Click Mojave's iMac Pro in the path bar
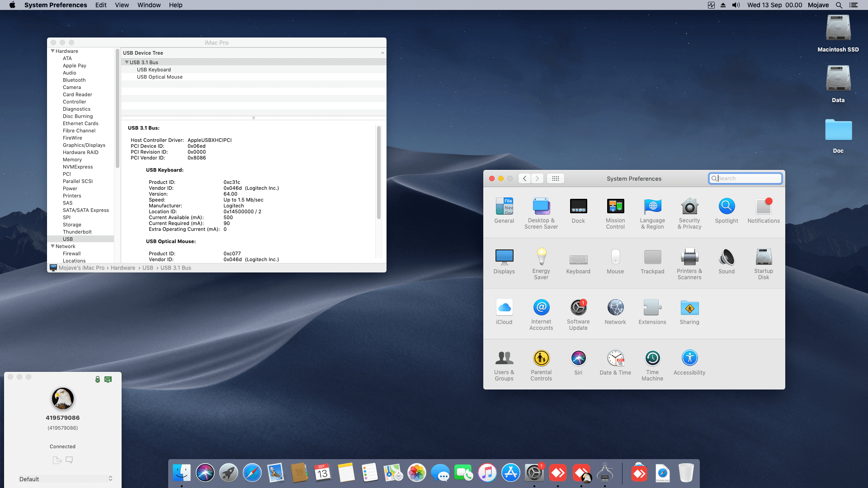The width and height of the screenshot is (868, 488). 81,268
